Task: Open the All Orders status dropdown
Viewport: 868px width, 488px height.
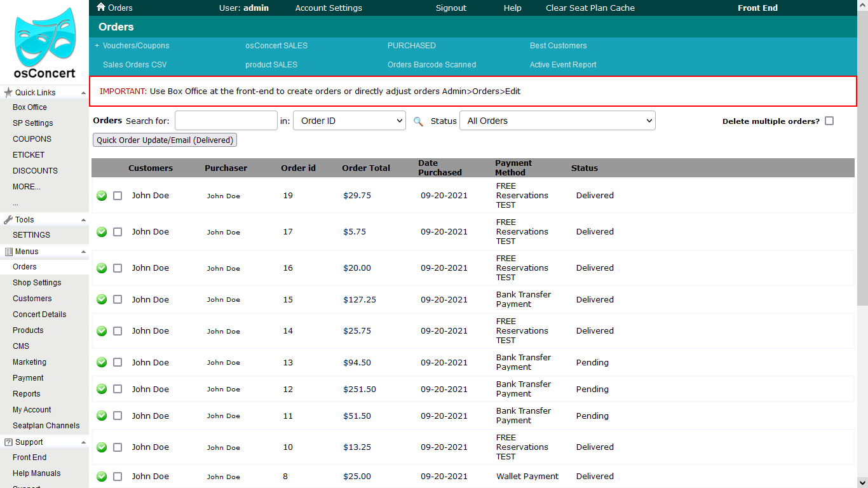Action: pyautogui.click(x=557, y=121)
